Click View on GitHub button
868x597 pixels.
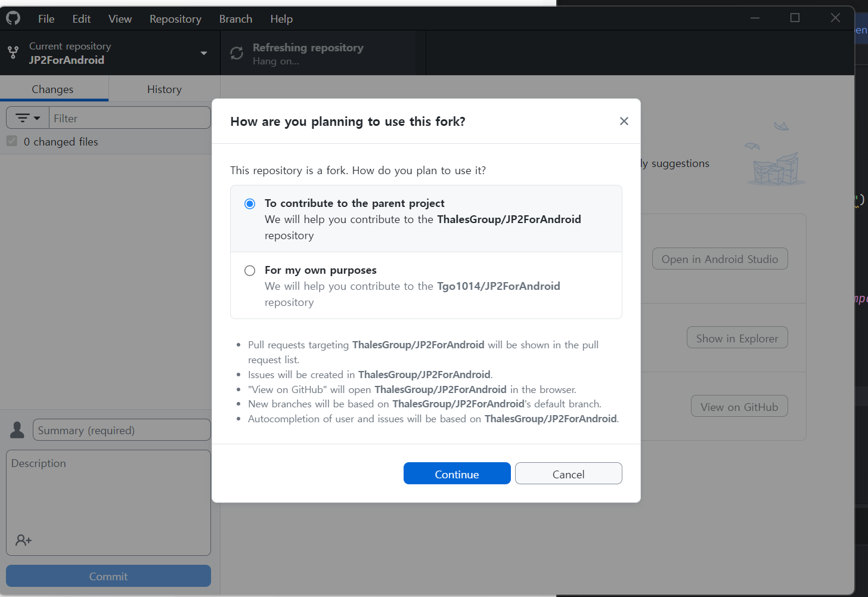coord(739,406)
